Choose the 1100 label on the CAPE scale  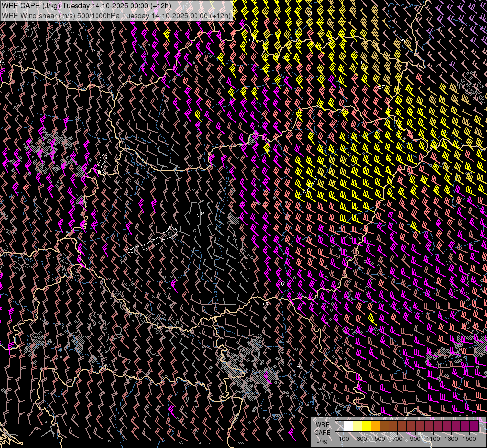pyautogui.click(x=433, y=439)
